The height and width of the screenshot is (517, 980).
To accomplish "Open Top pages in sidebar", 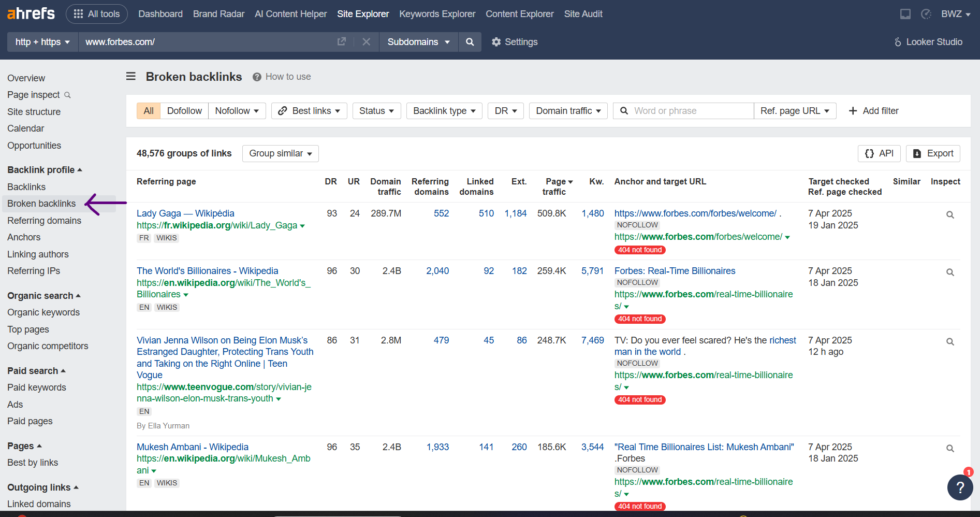I will point(28,329).
